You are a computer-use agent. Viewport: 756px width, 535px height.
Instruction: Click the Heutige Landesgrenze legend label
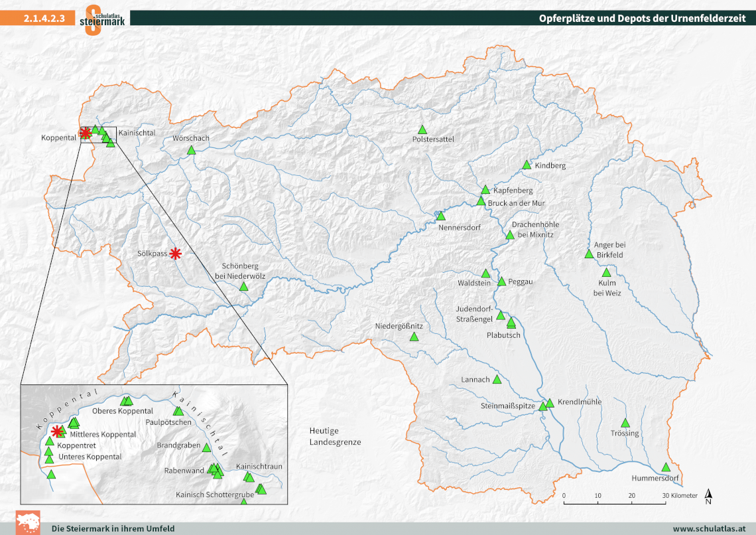[x=335, y=436]
